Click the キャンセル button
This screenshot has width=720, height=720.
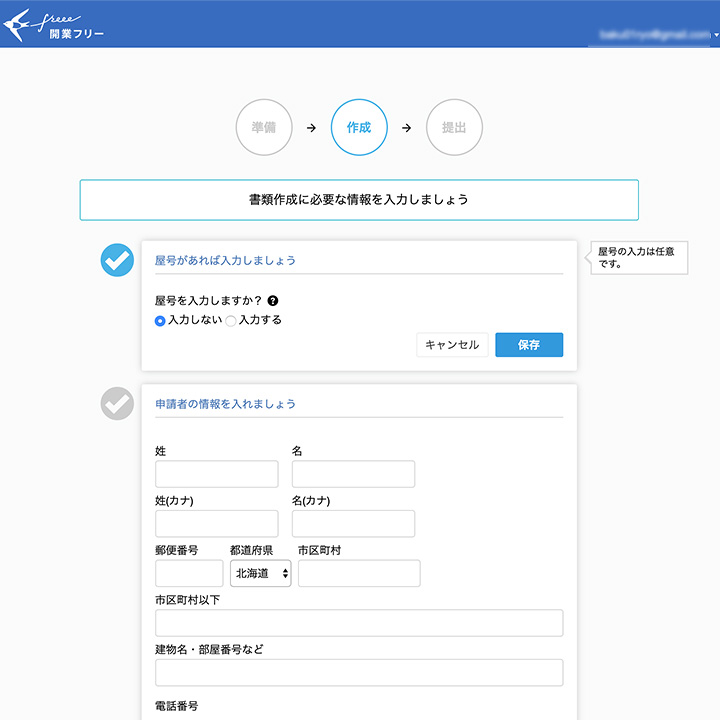452,345
